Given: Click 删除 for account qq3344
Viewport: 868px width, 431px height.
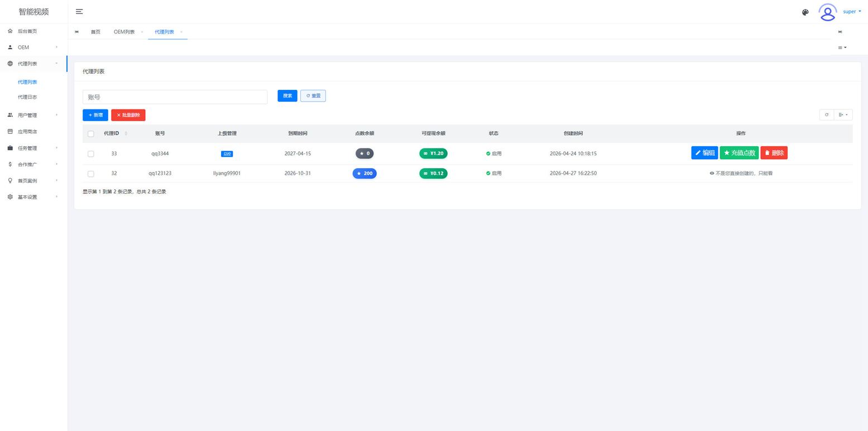Looking at the screenshot, I should point(774,153).
